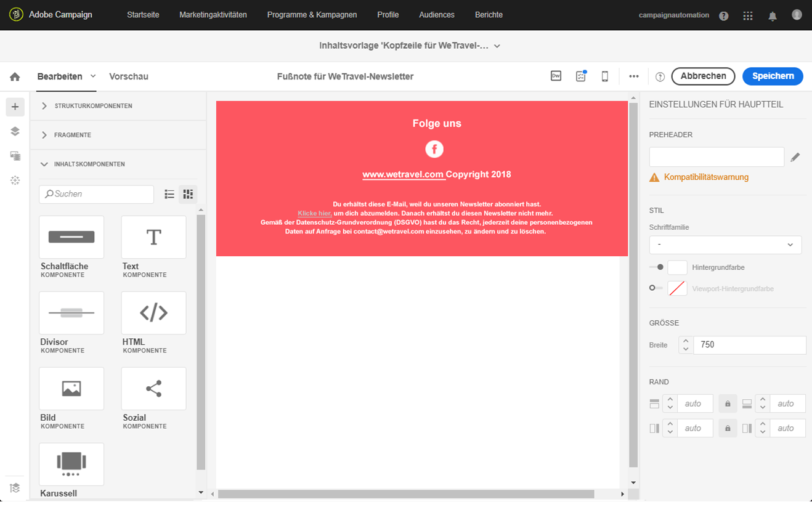Toggle the top/bottom margin lock
This screenshot has width=812, height=523.
pyautogui.click(x=728, y=404)
